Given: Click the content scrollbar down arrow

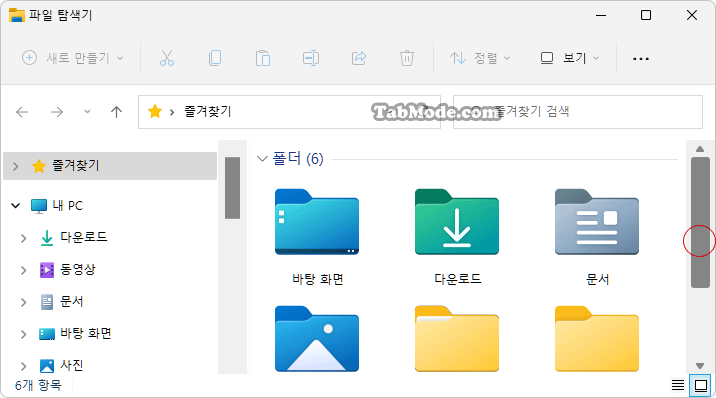Looking at the screenshot, I should (700, 366).
